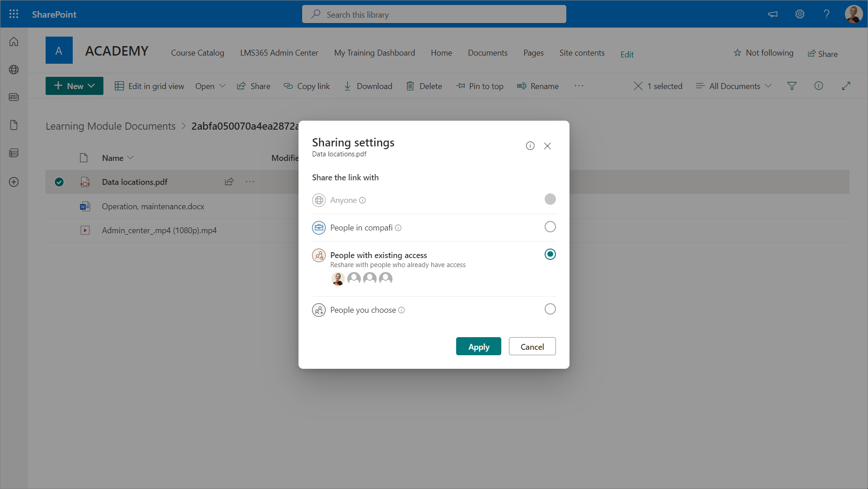
Task: Click the share icon next to Data locations.pdf
Action: (229, 182)
